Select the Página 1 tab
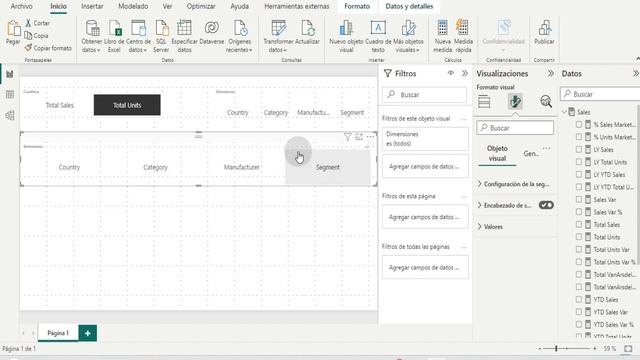This screenshot has height=360, width=640. 58,333
